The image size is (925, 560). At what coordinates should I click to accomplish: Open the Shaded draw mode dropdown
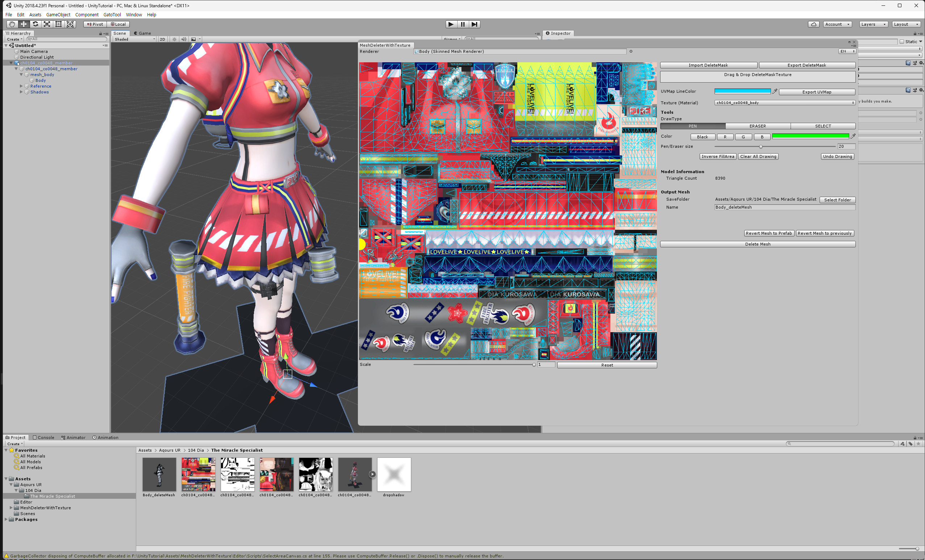[x=134, y=39]
